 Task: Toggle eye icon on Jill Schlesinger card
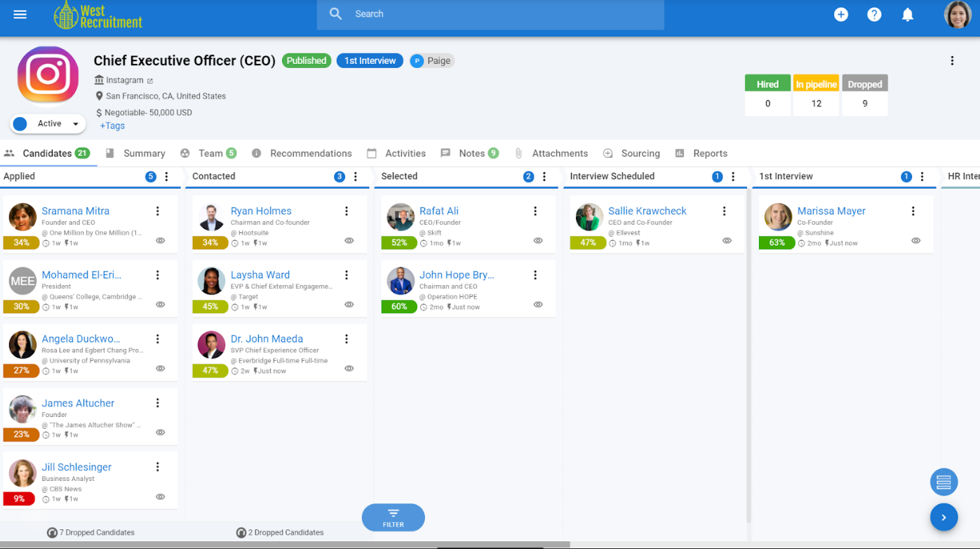pyautogui.click(x=161, y=497)
